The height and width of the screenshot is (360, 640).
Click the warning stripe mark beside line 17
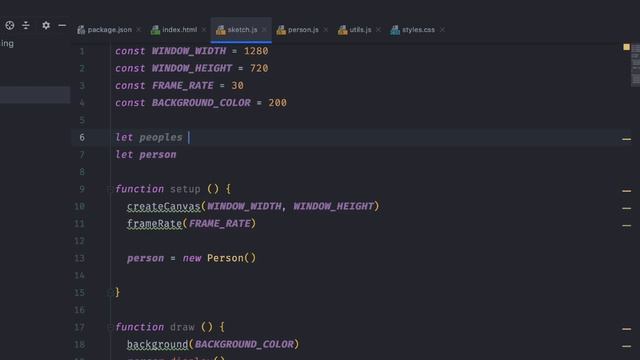pyautogui.click(x=627, y=329)
